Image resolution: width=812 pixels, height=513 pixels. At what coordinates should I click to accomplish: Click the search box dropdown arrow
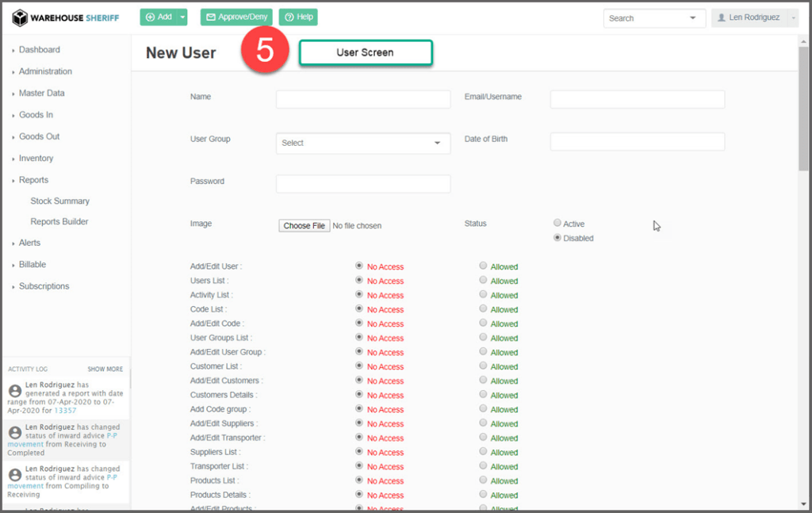(x=693, y=18)
